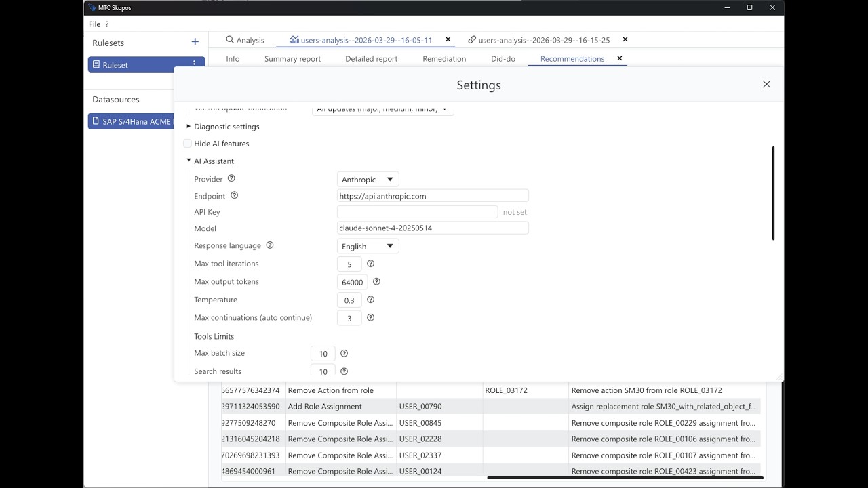Screen dimensions: 868x488
Task: Open the Did-do sub-tab
Action: point(503,59)
